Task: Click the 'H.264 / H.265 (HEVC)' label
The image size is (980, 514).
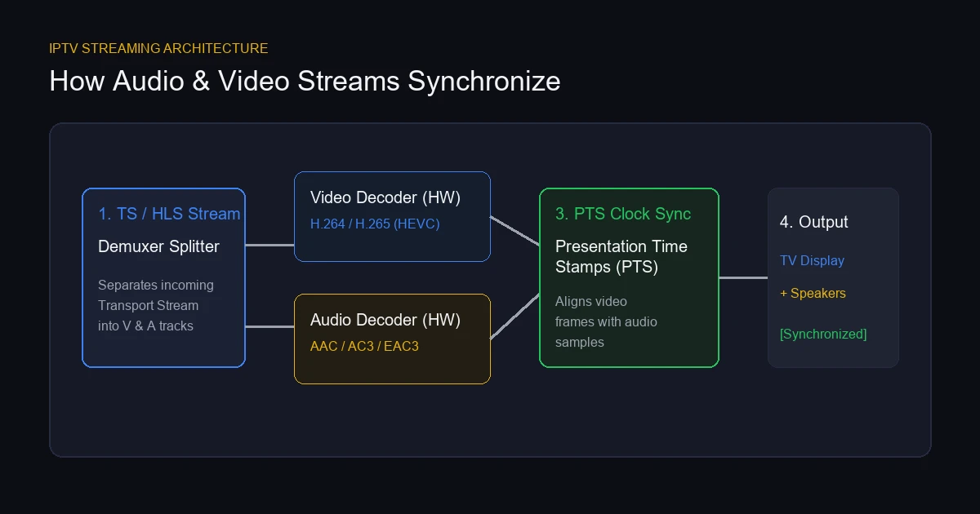Action: pyautogui.click(x=375, y=224)
